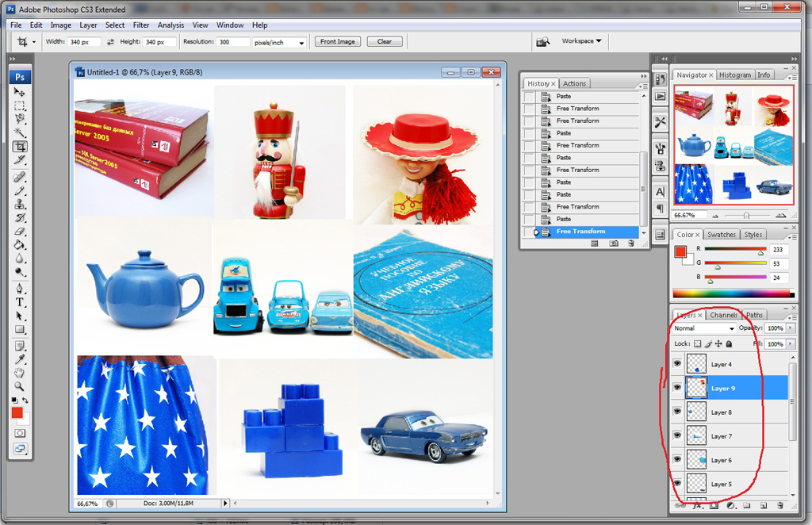Select the History Brush tool
This screenshot has height=525, width=812.
[x=19, y=218]
